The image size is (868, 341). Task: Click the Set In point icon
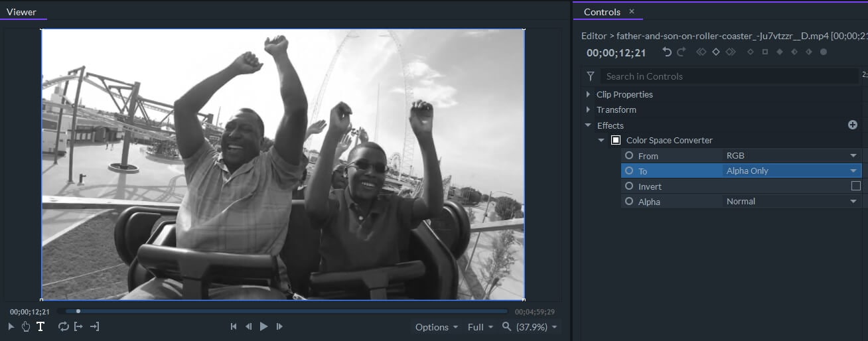pyautogui.click(x=79, y=326)
